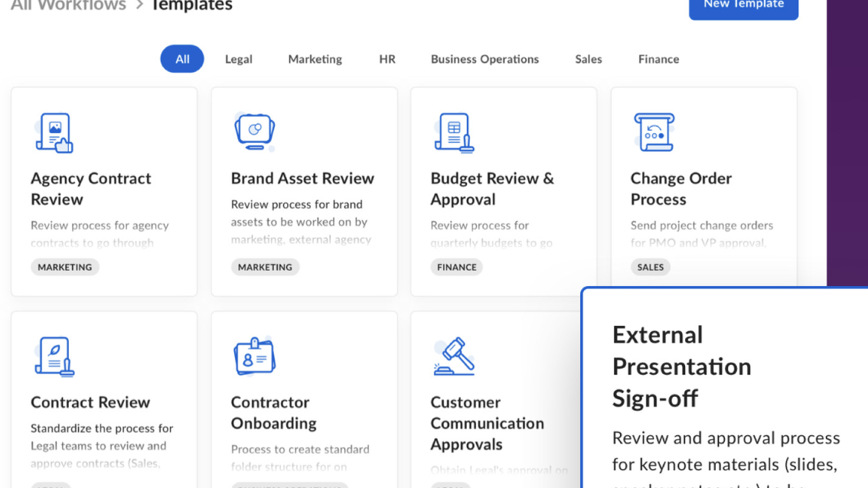
Task: Open the Business Operations filter
Action: 485,59
